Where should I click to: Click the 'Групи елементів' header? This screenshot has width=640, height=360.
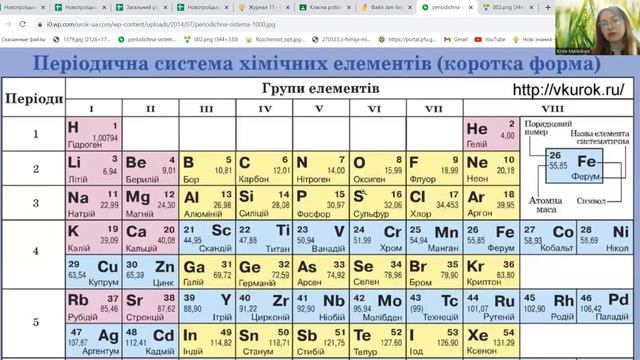coord(320,88)
